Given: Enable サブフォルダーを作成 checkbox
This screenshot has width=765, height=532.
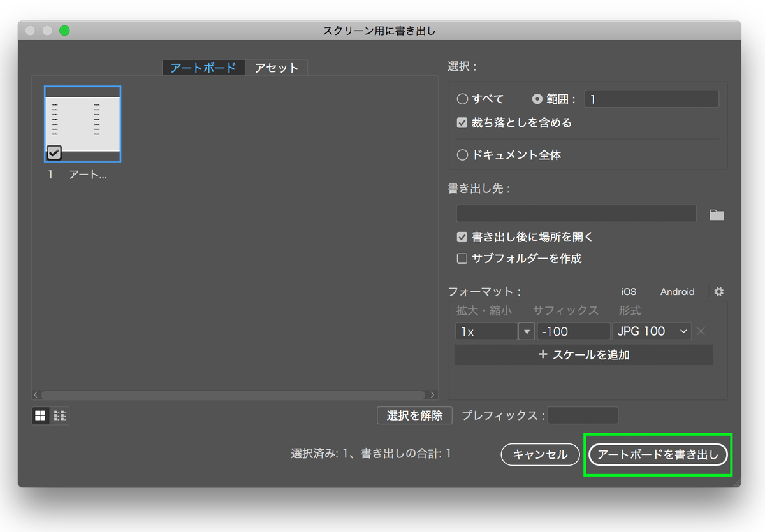Looking at the screenshot, I should click(462, 258).
